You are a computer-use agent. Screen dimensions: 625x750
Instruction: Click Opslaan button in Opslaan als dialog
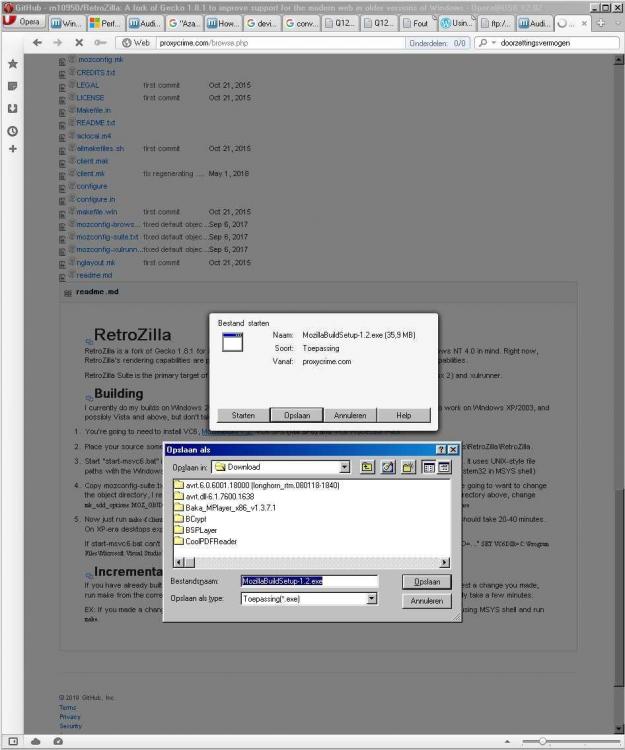pos(427,582)
